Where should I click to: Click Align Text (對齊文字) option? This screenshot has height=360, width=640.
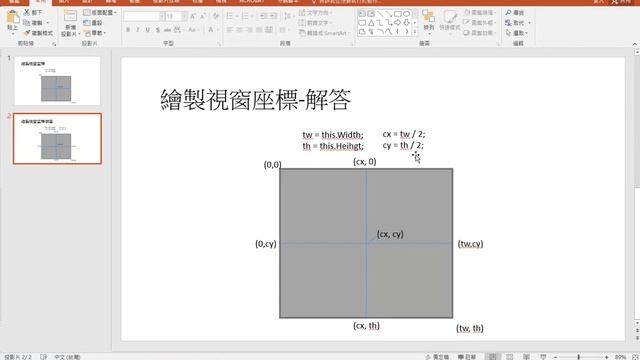[x=315, y=23]
